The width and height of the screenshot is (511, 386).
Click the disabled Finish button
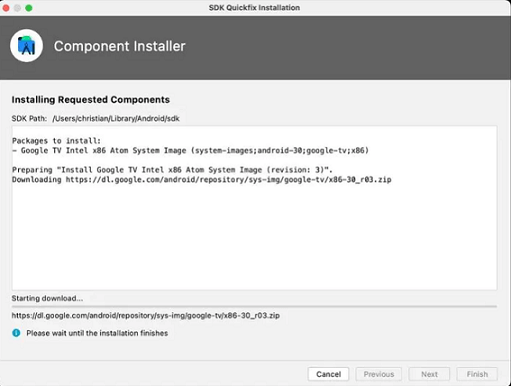477,374
